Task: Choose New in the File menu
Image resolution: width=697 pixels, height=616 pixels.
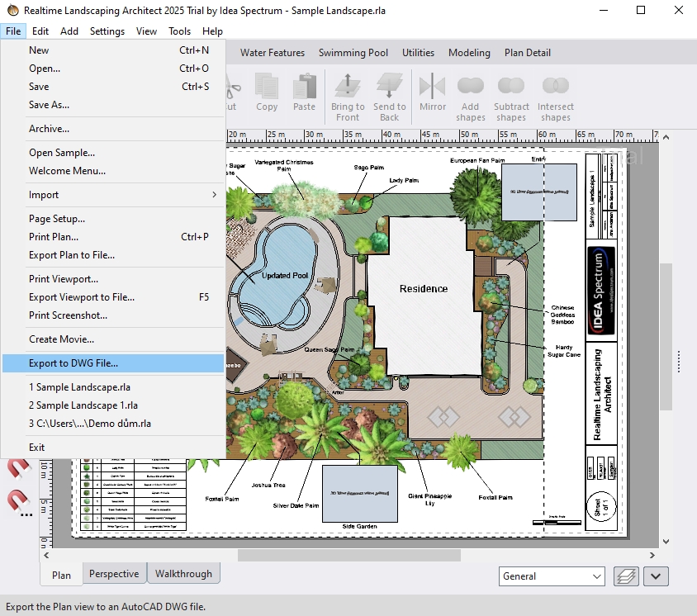Action: point(113,50)
